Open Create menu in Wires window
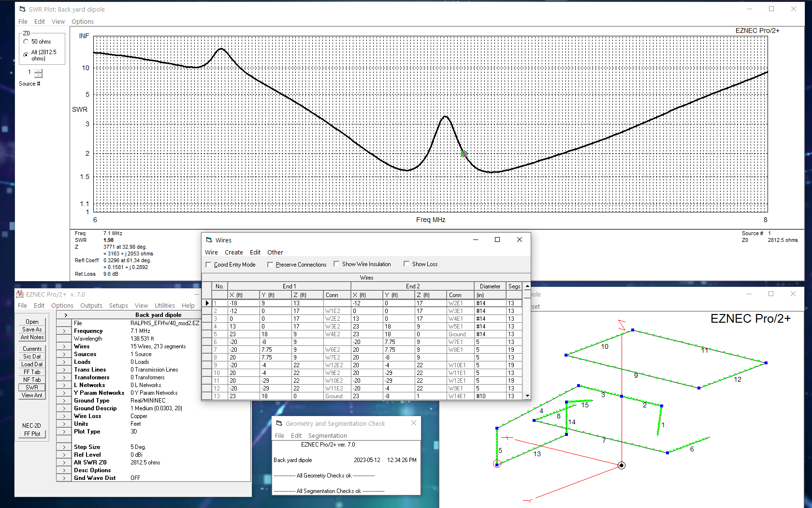 [x=234, y=252]
